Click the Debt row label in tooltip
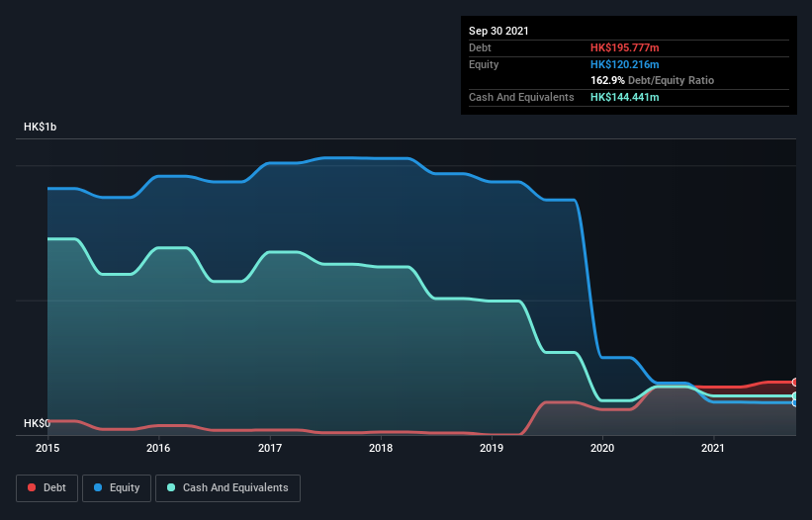This screenshot has width=812, height=520. tap(480, 47)
